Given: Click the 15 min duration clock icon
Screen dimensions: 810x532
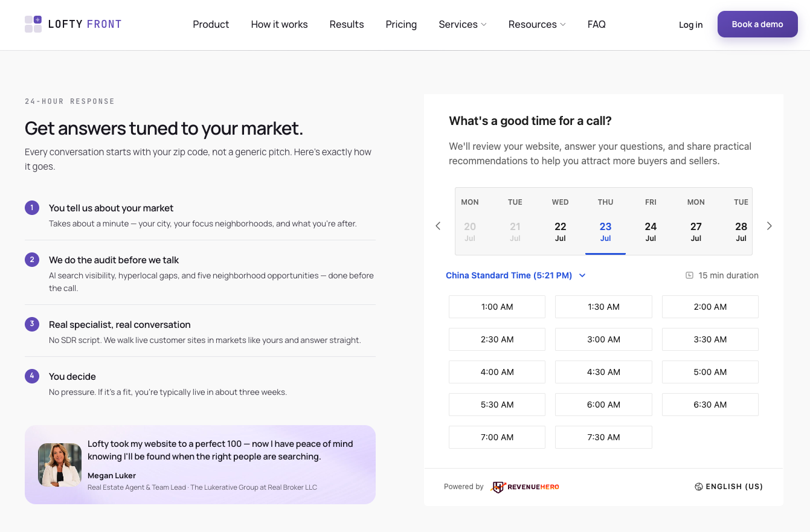Looking at the screenshot, I should (689, 275).
